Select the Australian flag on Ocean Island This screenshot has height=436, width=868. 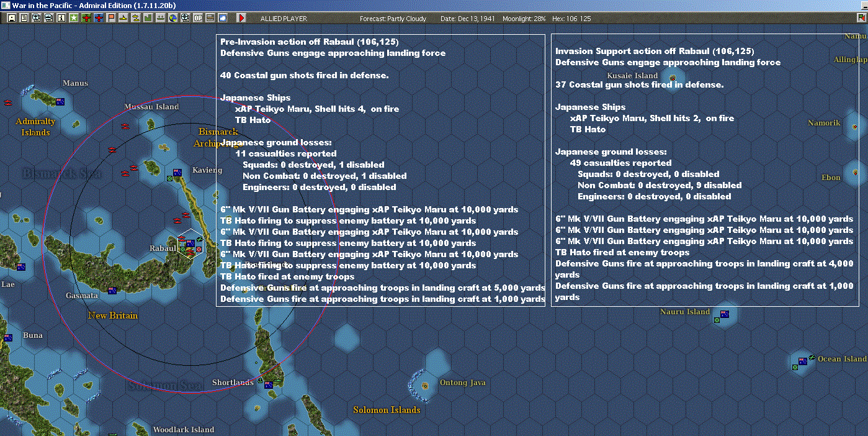click(x=802, y=361)
